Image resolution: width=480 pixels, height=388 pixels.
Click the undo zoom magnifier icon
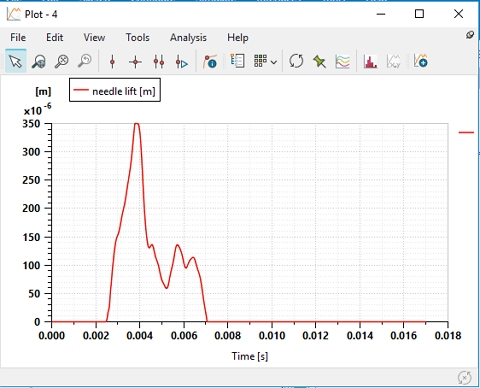point(85,62)
